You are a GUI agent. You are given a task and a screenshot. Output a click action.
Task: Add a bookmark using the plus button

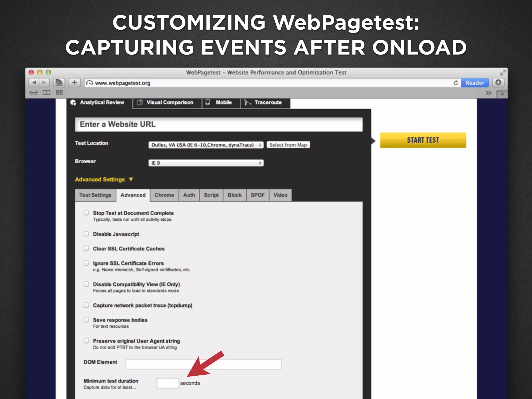(75, 83)
